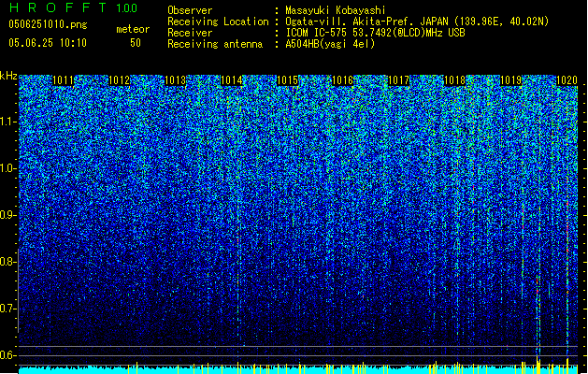Click the HROFFT 1.00 title text
Image resolution: width=588 pixels, height=374 pixels.
click(x=74, y=7)
